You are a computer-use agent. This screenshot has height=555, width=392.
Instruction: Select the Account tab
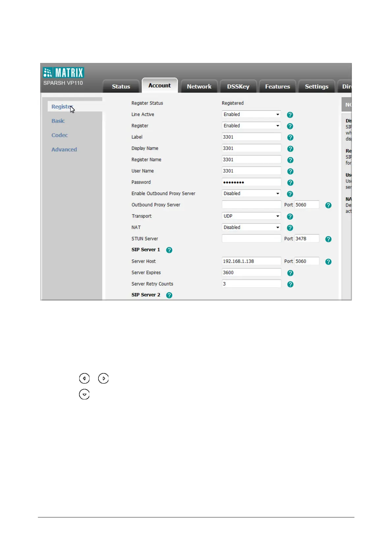pos(160,85)
